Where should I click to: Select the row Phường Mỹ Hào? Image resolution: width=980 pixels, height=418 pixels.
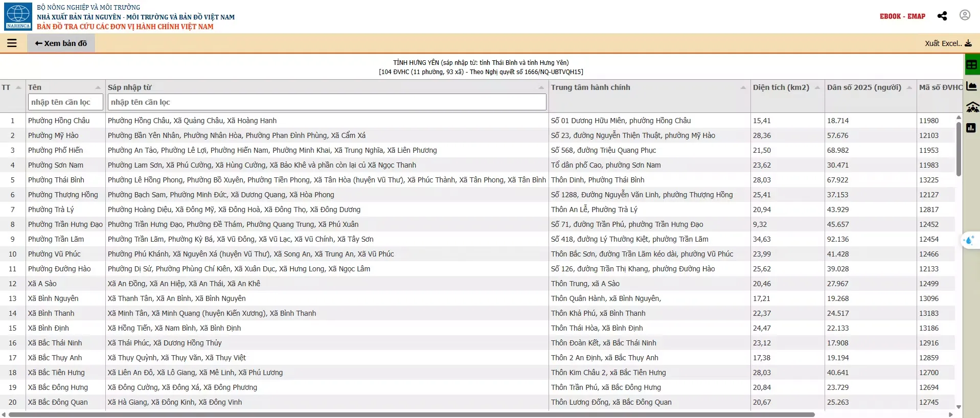[x=478, y=135]
